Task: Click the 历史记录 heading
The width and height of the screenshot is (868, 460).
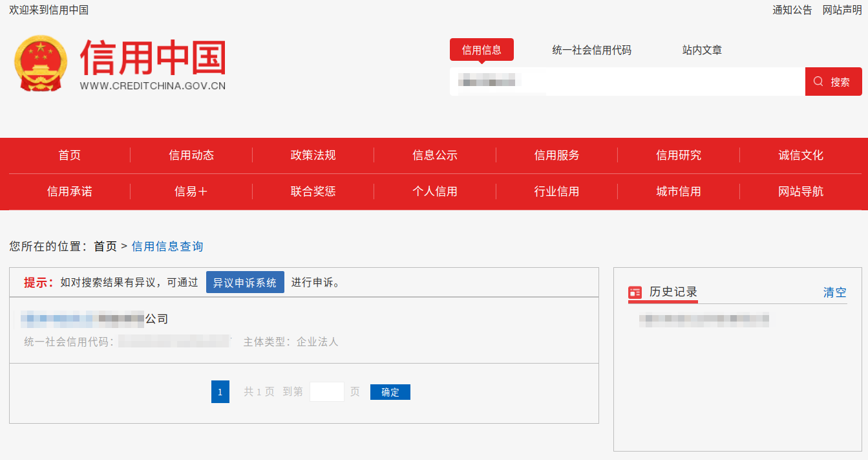Action: (673, 292)
